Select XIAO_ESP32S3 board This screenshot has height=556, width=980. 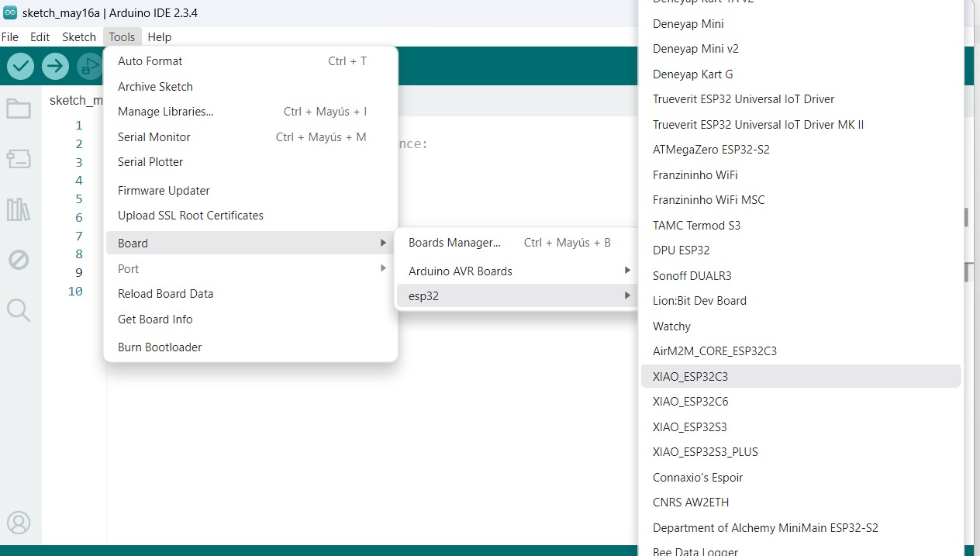801,427
